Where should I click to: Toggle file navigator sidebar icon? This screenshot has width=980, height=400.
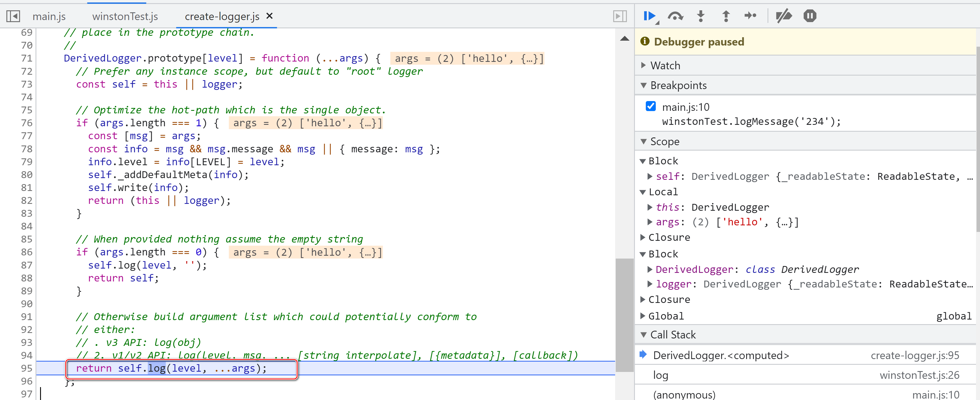13,16
